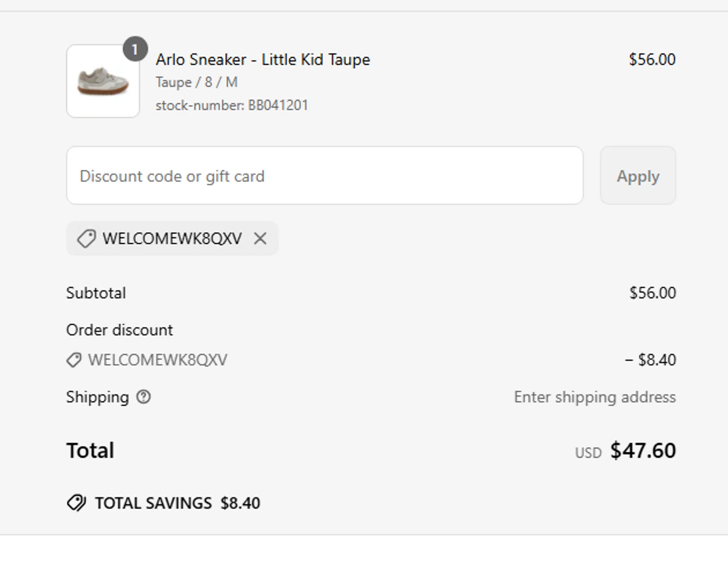The height and width of the screenshot is (564, 728).
Task: Click the tag icon inside the discount chip
Action: click(x=86, y=238)
